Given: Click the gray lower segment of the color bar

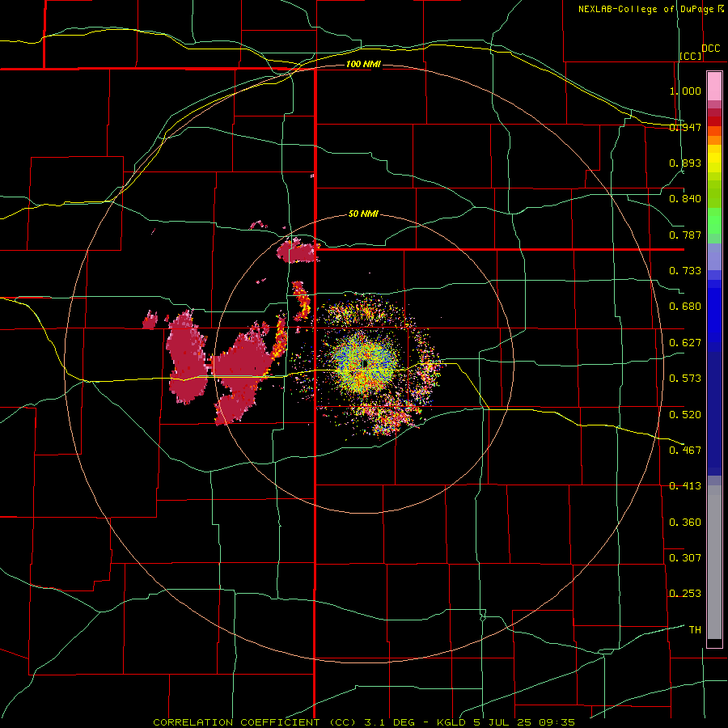Looking at the screenshot, I should point(714,562).
